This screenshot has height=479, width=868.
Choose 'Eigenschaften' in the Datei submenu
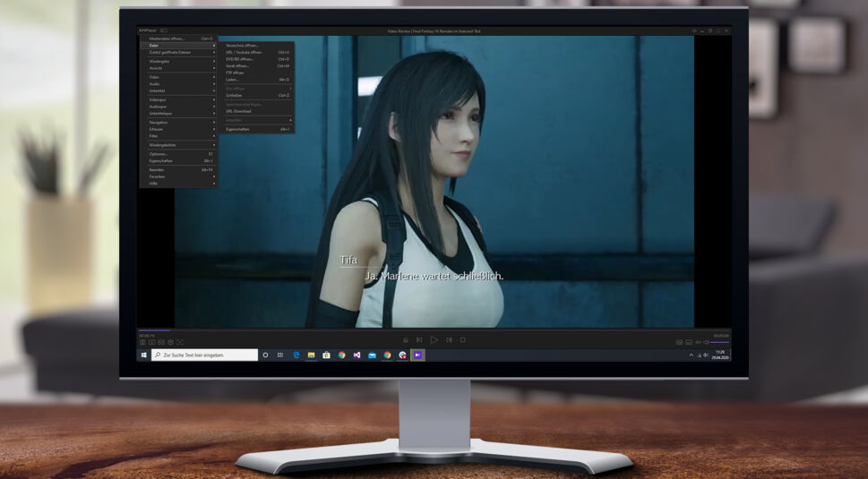coord(256,129)
